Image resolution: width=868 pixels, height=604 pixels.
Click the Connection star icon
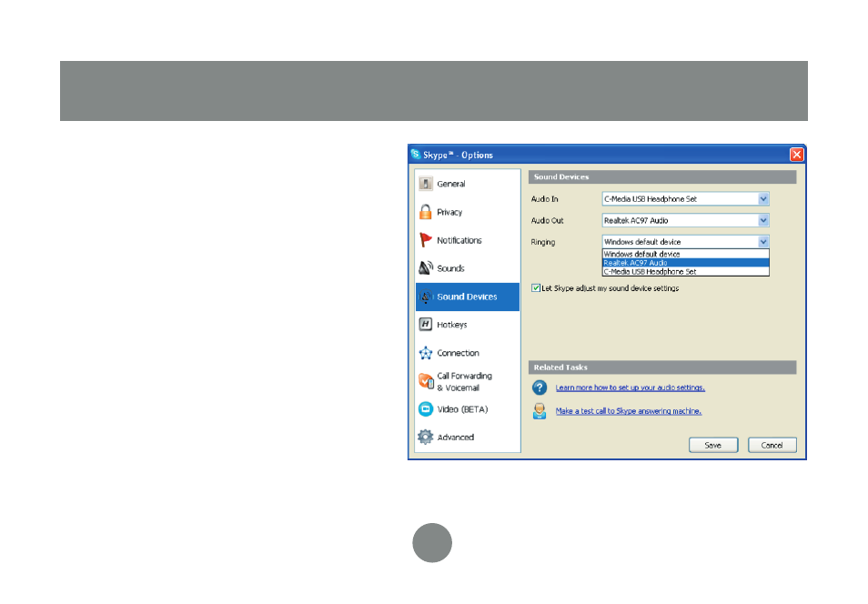pos(425,353)
